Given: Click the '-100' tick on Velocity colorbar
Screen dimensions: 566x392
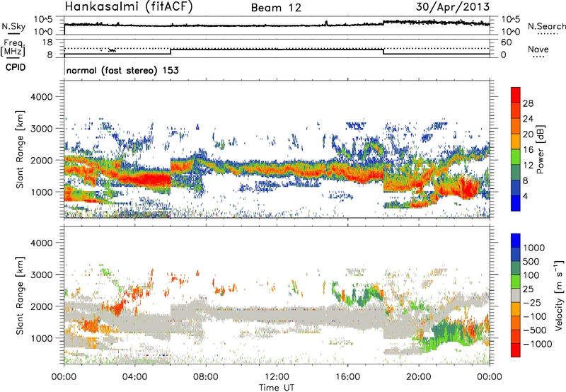Looking at the screenshot, I should [x=535, y=316].
